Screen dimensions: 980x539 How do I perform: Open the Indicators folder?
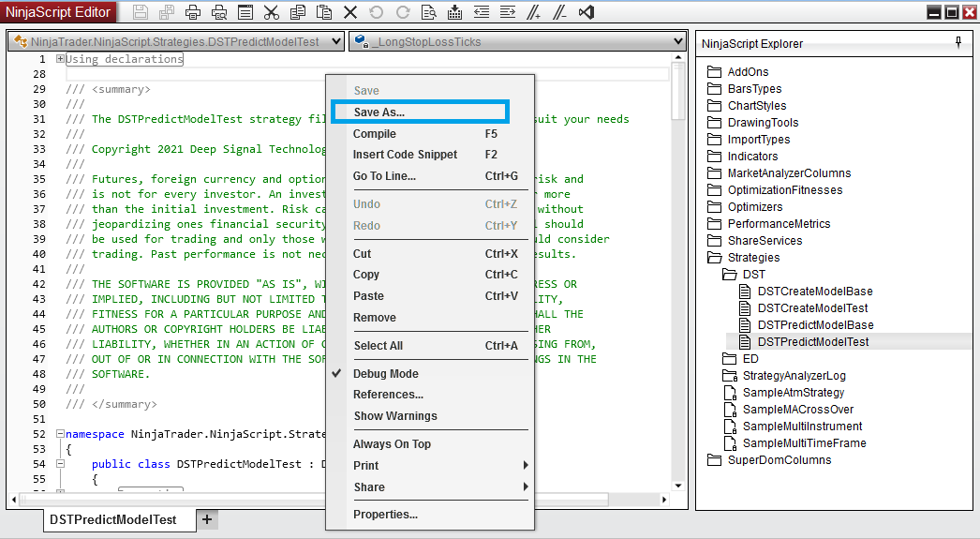(743, 157)
